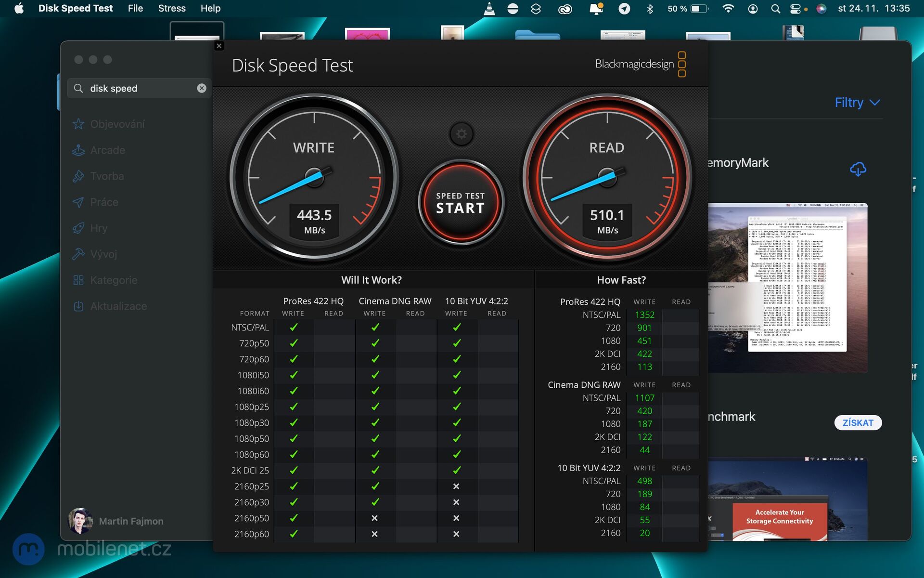
Task: Open the Stress menu
Action: tap(172, 8)
